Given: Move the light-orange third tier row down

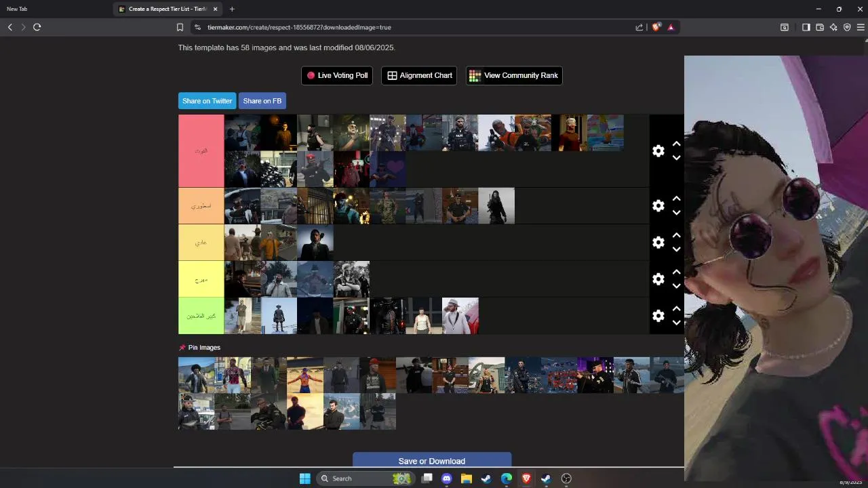Looking at the screenshot, I should [676, 249].
